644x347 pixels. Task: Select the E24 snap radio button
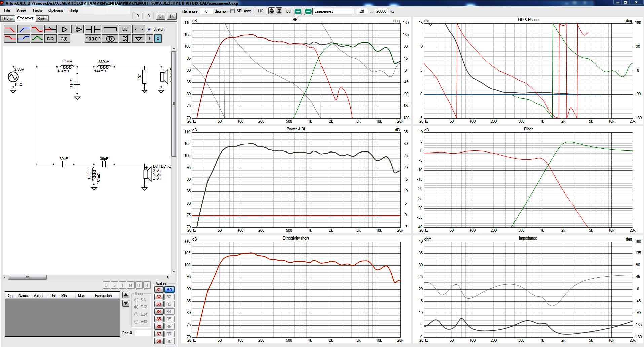pos(136,314)
